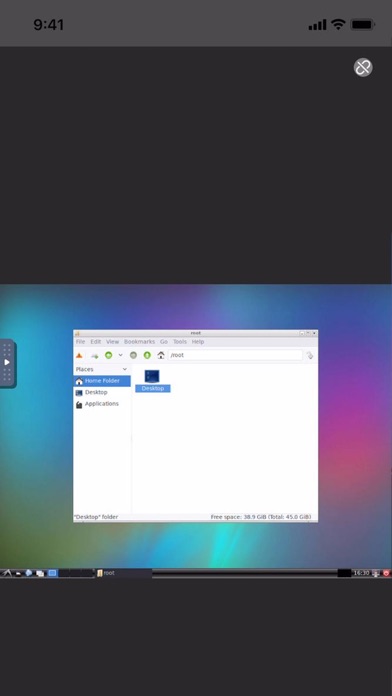Click the home folder toolbar icon
This screenshot has height=696, width=392.
161,355
